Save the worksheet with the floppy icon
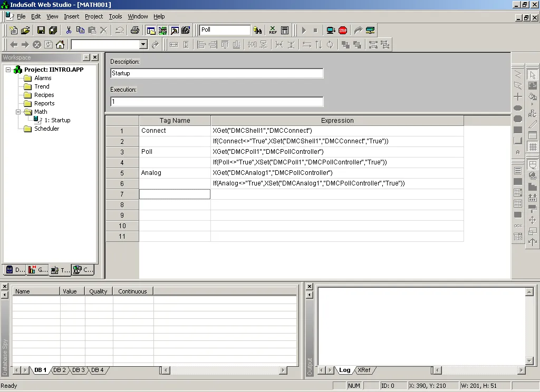The image size is (540, 392). pyautogui.click(x=41, y=30)
